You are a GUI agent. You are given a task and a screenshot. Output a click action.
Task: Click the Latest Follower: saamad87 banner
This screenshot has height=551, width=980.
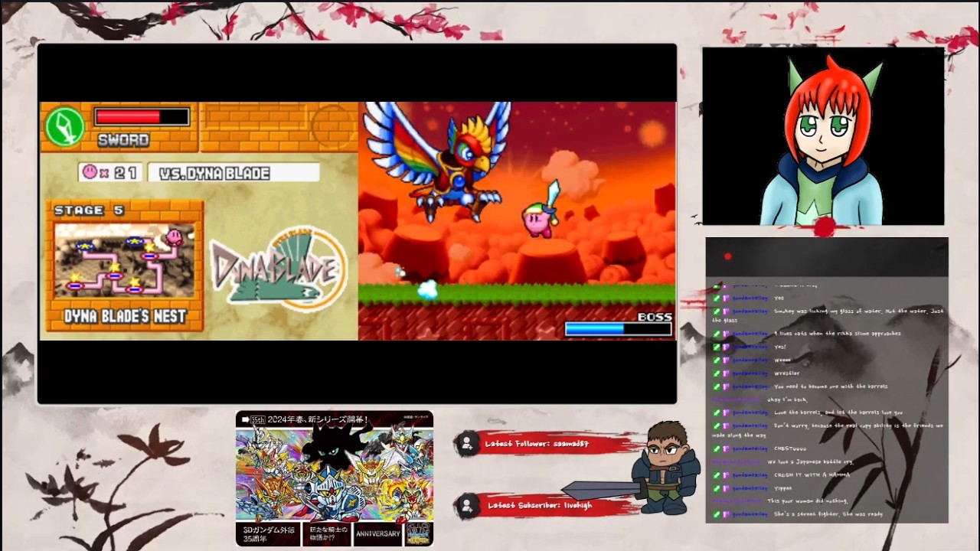[x=550, y=444]
